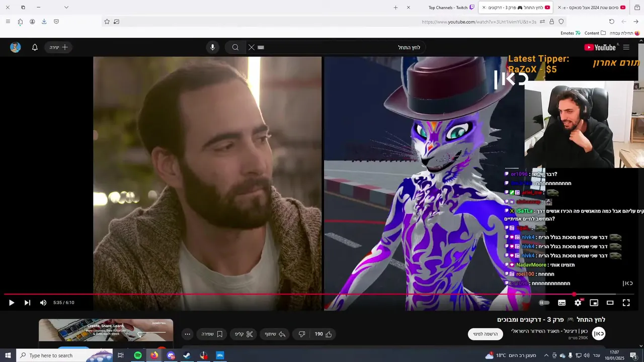The width and height of the screenshot is (644, 362).
Task: Toggle the autoplay switch in player
Action: pyautogui.click(x=544, y=303)
